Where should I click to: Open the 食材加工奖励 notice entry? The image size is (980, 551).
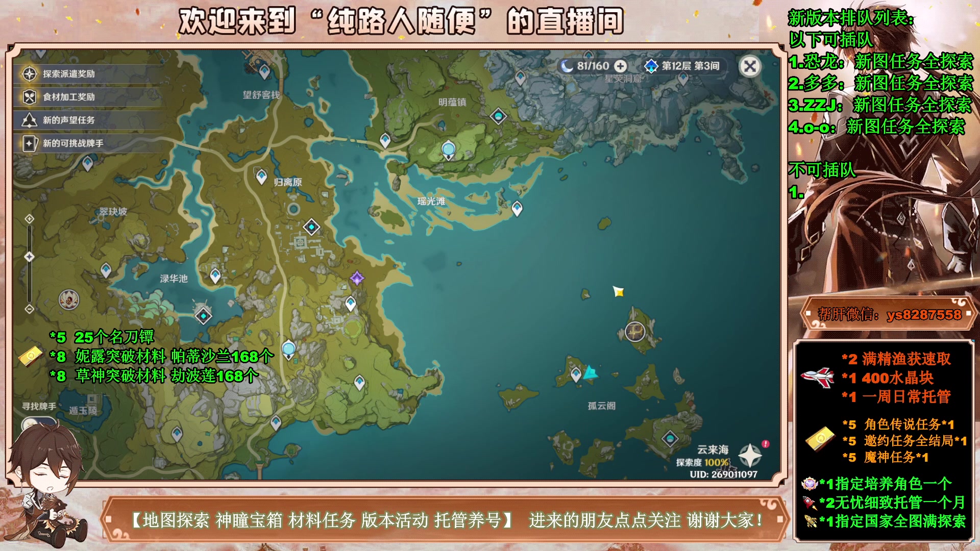point(89,97)
